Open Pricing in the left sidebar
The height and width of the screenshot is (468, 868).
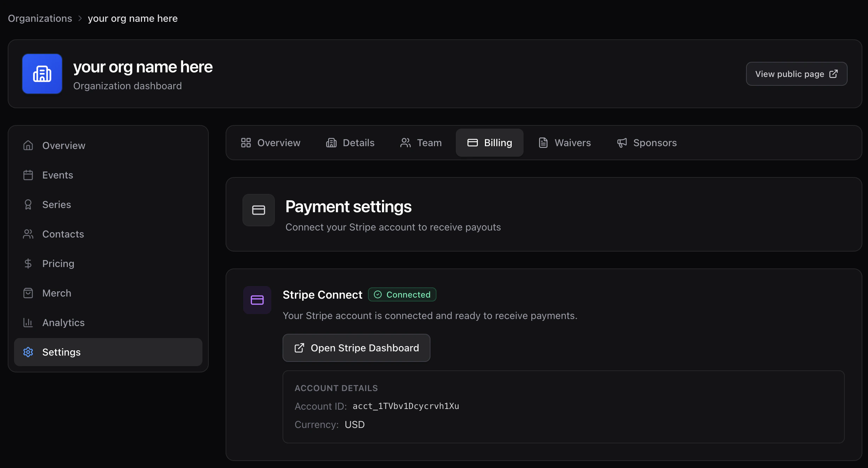point(108,264)
